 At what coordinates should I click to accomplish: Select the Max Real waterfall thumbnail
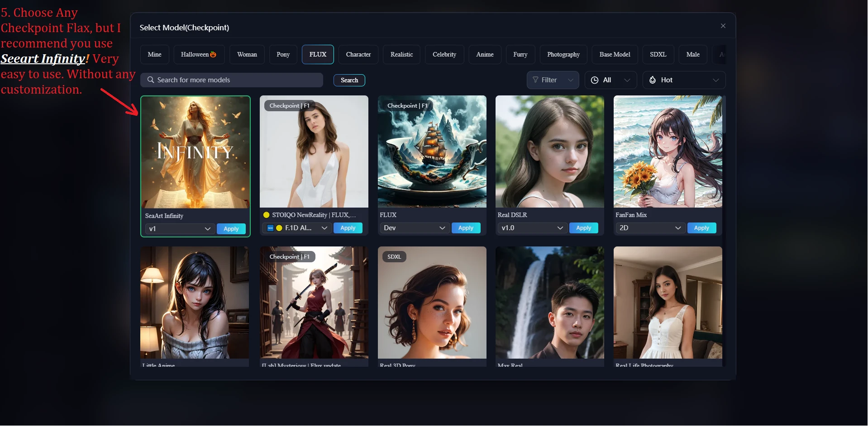(x=550, y=303)
